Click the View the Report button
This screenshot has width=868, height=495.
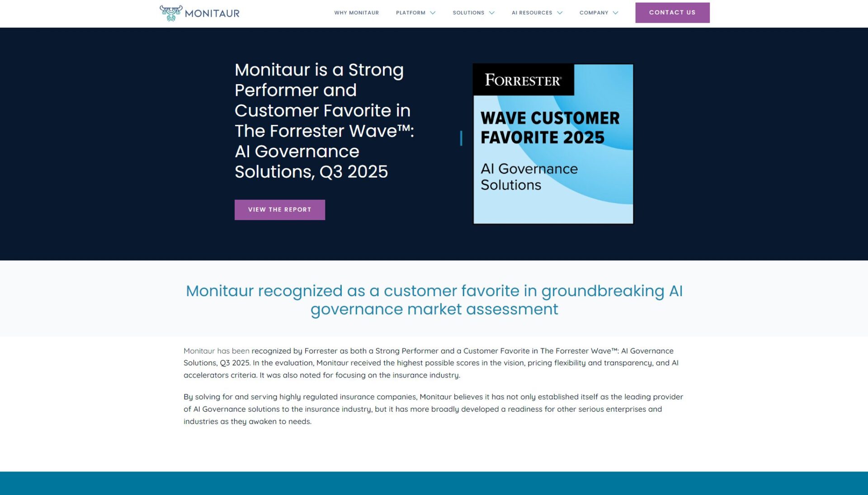[279, 210]
